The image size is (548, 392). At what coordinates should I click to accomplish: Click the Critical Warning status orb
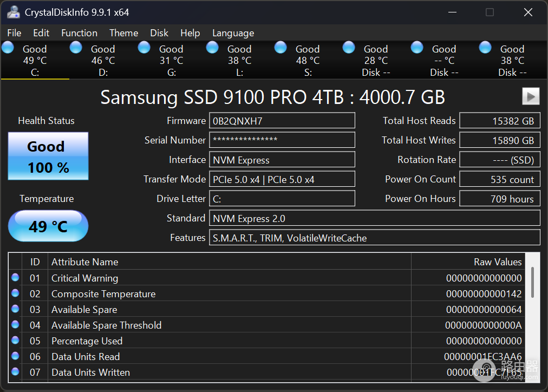15,277
